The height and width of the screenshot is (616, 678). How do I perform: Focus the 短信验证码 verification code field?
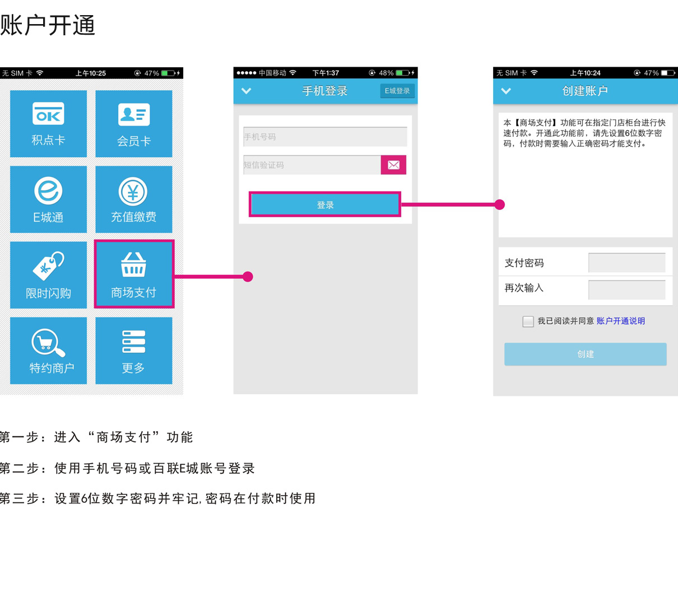pos(312,165)
